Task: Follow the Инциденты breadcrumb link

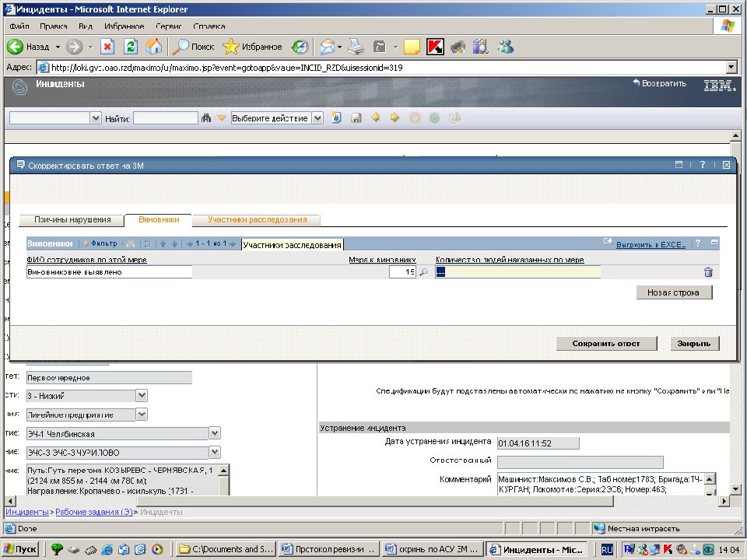Action: [x=26, y=512]
